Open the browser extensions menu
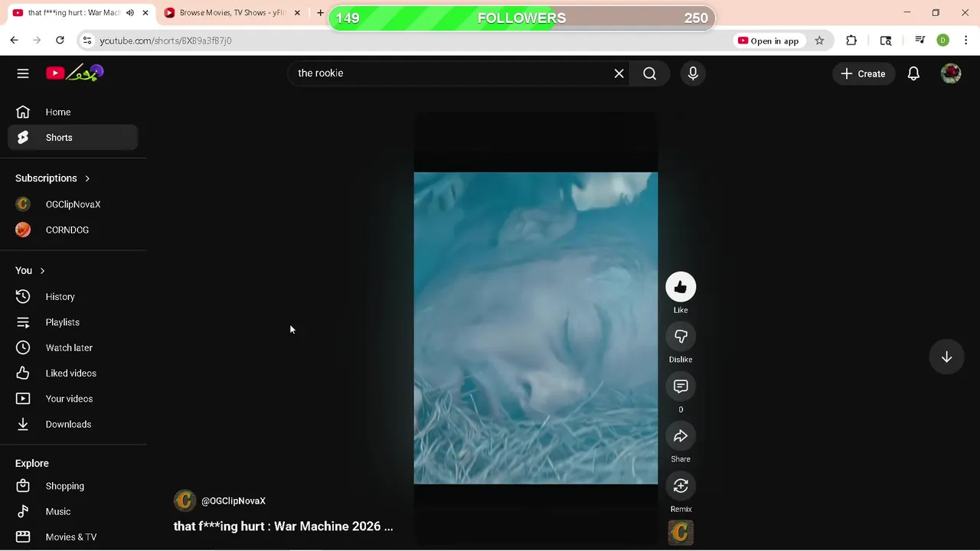980x551 pixels. (851, 41)
